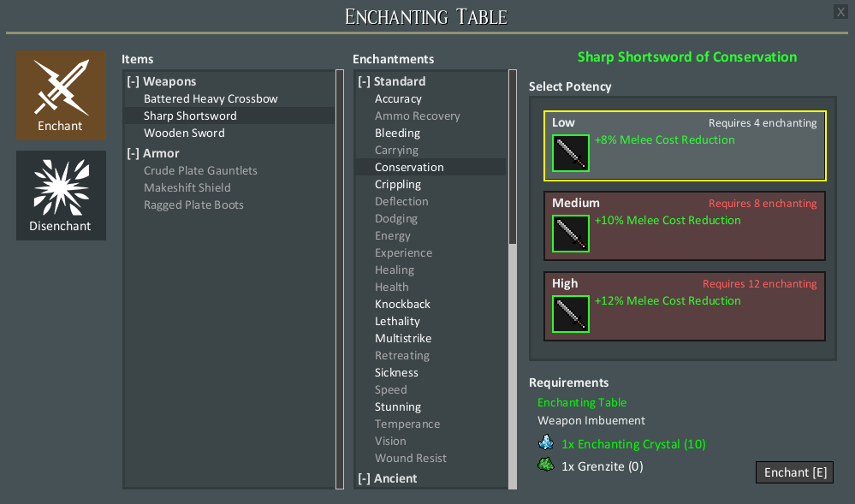The width and height of the screenshot is (855, 504).
Task: Collapse the Weapons item group
Action: click(133, 82)
